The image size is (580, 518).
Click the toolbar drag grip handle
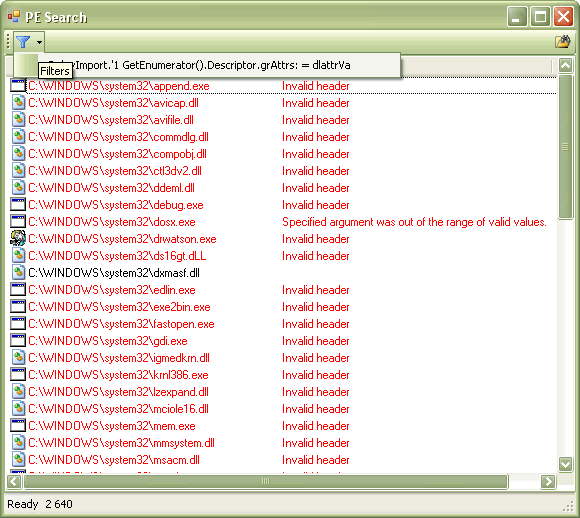(9, 41)
